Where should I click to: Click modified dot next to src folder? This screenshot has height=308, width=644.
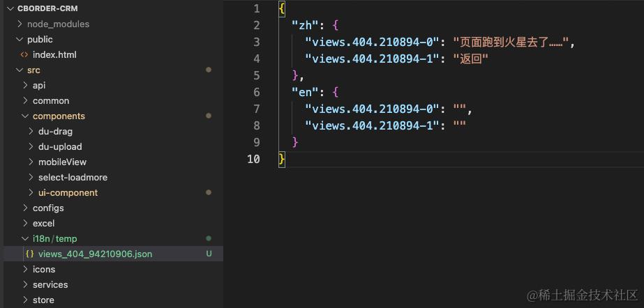coord(209,70)
